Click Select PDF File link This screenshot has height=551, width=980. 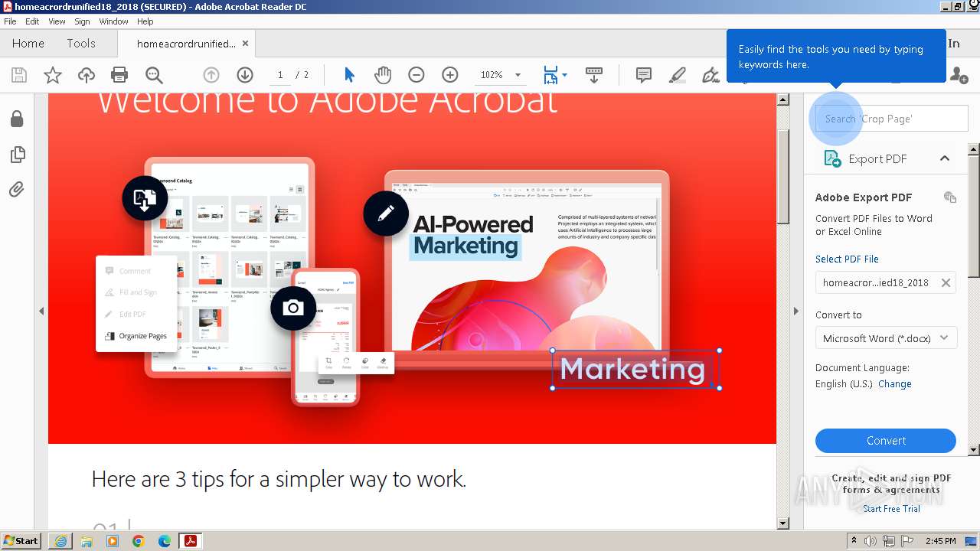[847, 259]
